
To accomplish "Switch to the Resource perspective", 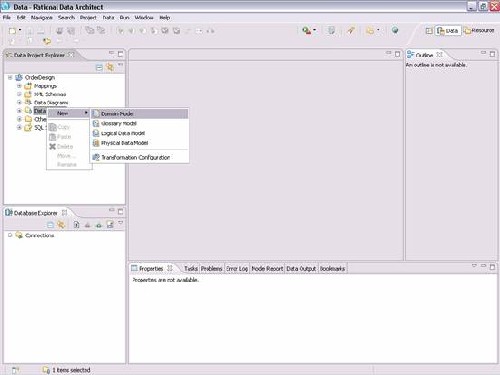I will point(480,31).
